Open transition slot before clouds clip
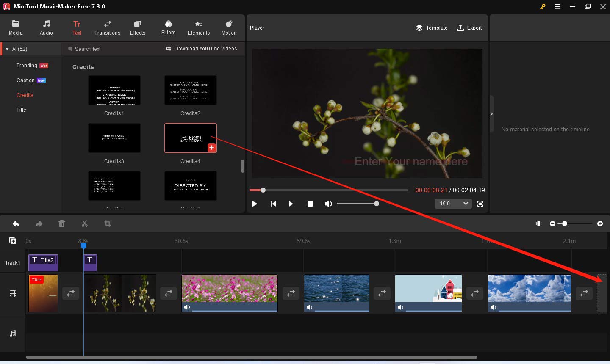The width and height of the screenshot is (610, 364). (475, 293)
